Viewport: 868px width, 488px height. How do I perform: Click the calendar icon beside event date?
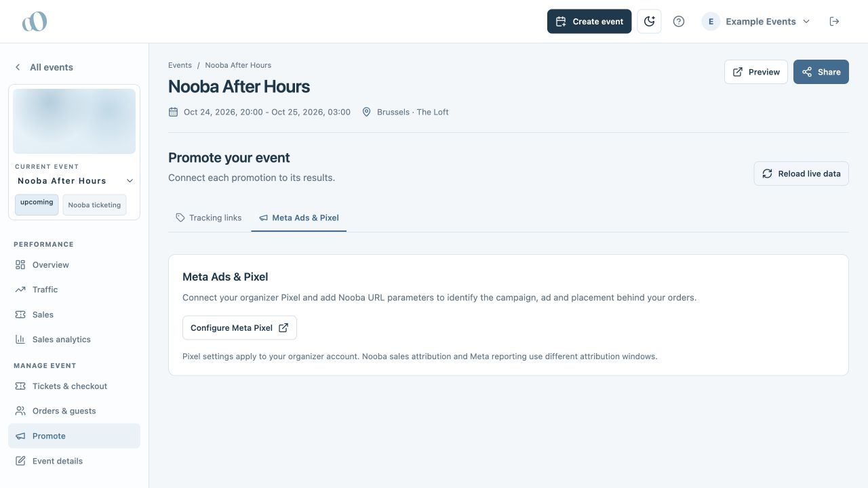point(173,112)
